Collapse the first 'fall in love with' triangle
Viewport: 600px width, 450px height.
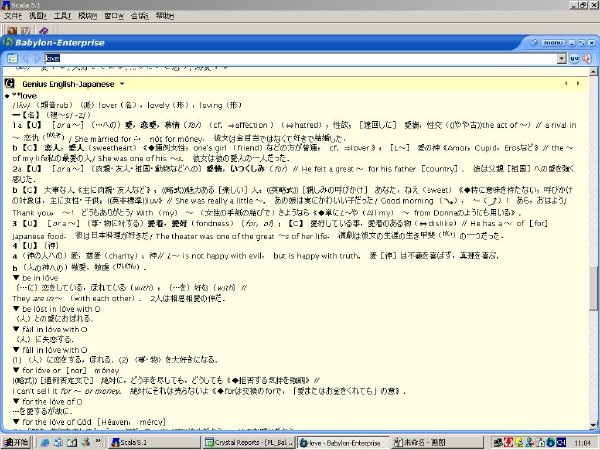pyautogui.click(x=16, y=329)
